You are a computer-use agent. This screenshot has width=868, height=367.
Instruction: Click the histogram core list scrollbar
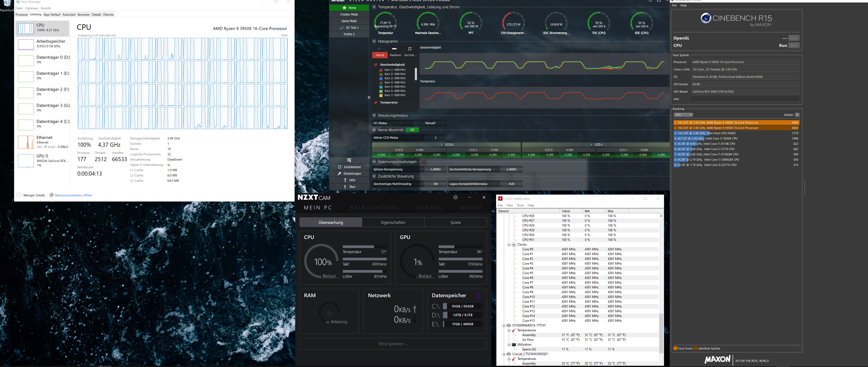coord(416,74)
